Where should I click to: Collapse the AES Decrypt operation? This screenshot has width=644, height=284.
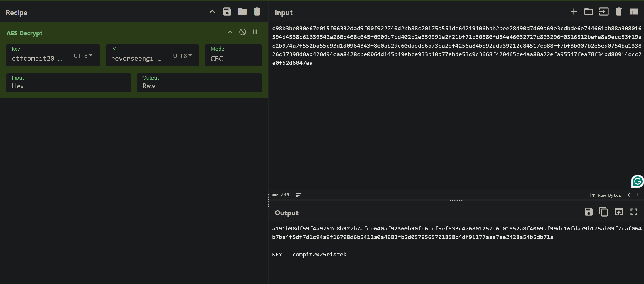tap(230, 32)
